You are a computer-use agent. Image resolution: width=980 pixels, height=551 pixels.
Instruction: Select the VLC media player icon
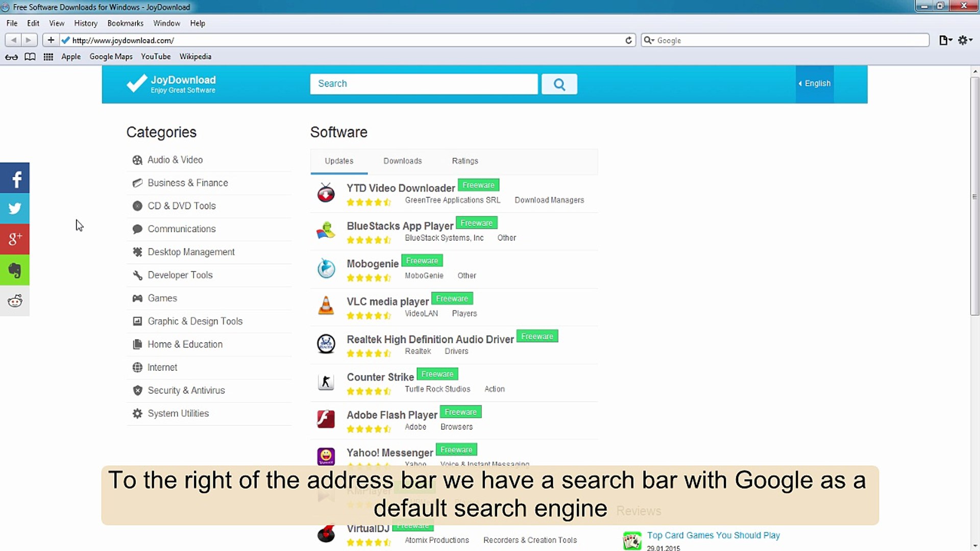pyautogui.click(x=326, y=306)
